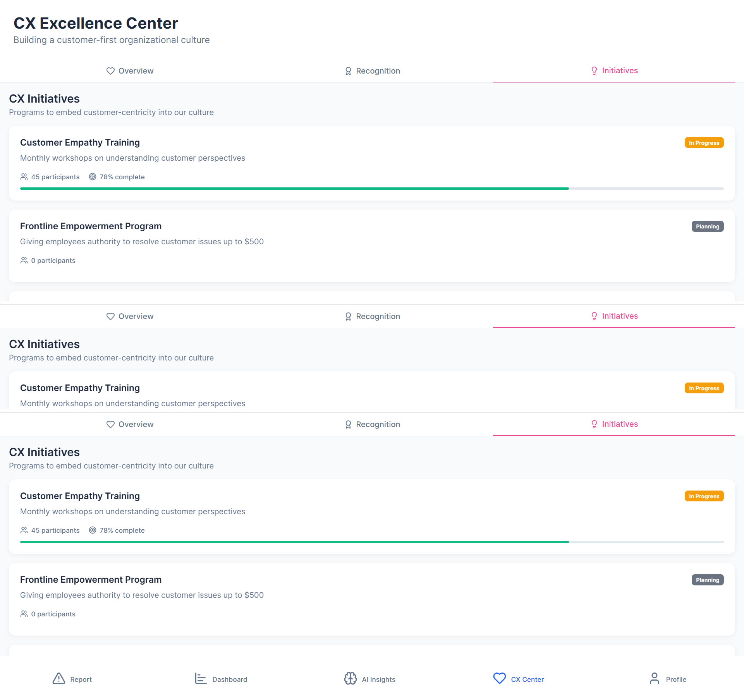Click the Report warning triangle icon
Viewport: 744px width, 700px height.
(58, 679)
